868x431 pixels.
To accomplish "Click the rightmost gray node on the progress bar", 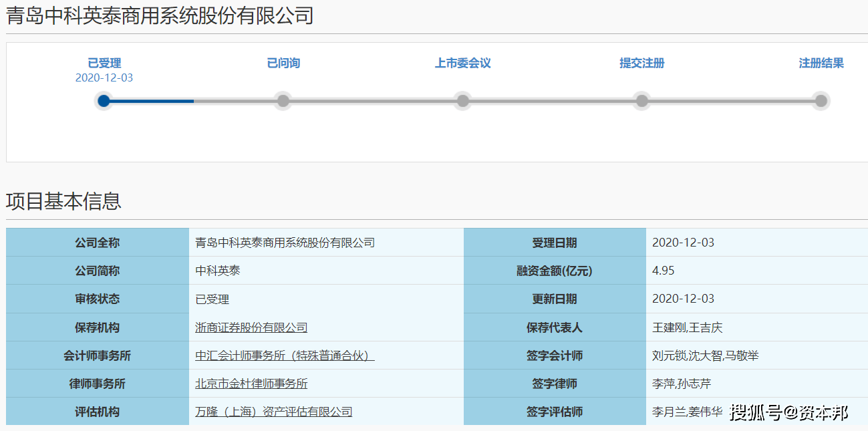I will pyautogui.click(x=821, y=101).
